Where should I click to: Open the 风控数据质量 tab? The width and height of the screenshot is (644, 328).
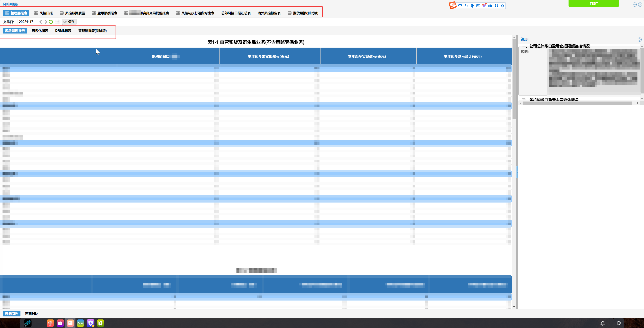[72, 13]
